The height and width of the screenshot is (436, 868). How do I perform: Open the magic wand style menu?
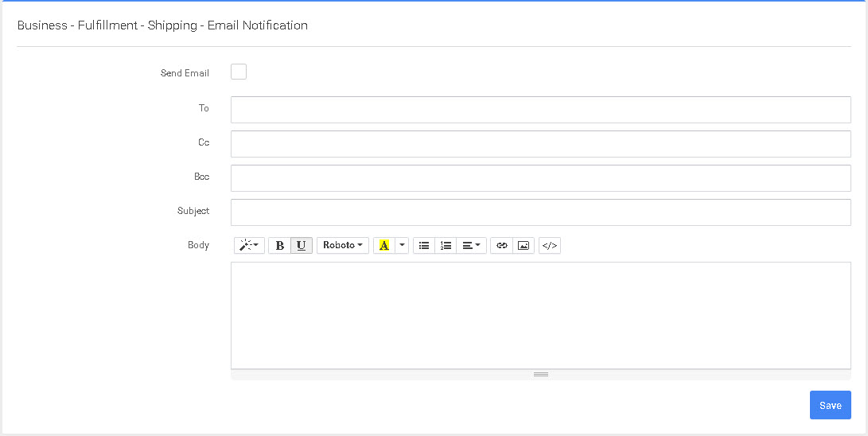click(x=249, y=245)
